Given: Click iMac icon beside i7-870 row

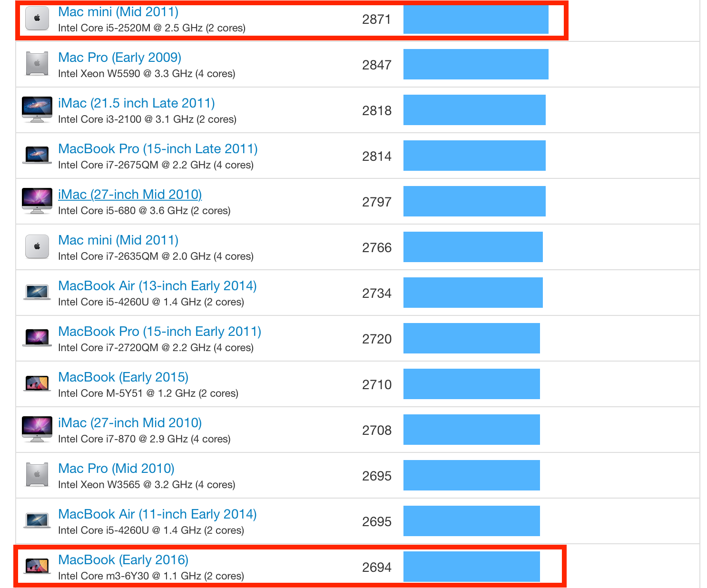Looking at the screenshot, I should pyautogui.click(x=37, y=430).
